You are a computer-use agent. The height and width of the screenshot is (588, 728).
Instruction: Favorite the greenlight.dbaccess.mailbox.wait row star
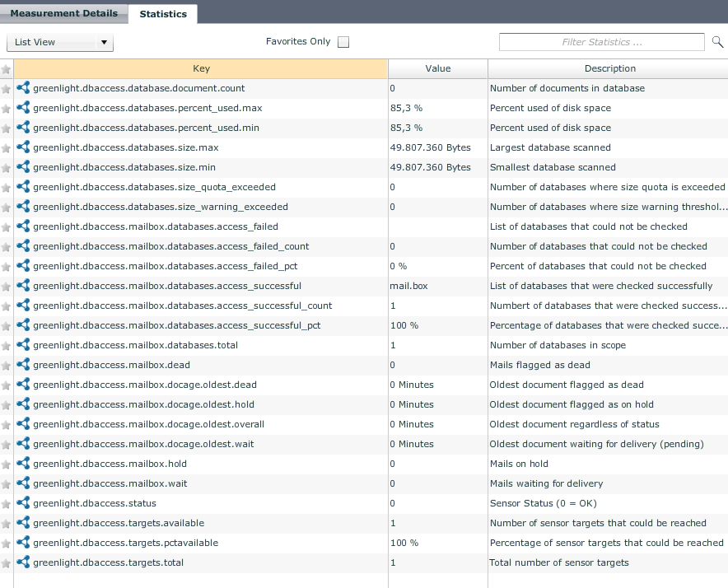[7, 483]
